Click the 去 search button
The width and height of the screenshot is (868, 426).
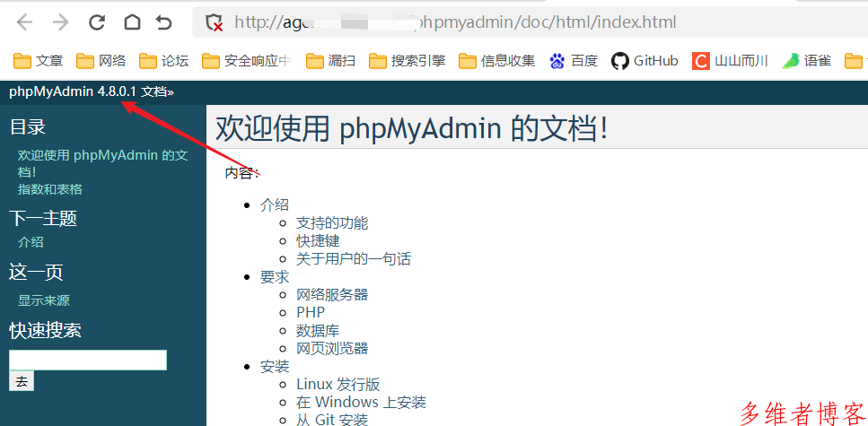click(22, 381)
